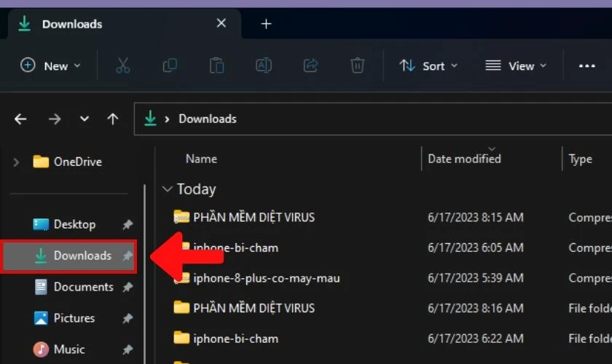The height and width of the screenshot is (364, 612).
Task: Click the Pictures icon in sidebar
Action: 41,318
